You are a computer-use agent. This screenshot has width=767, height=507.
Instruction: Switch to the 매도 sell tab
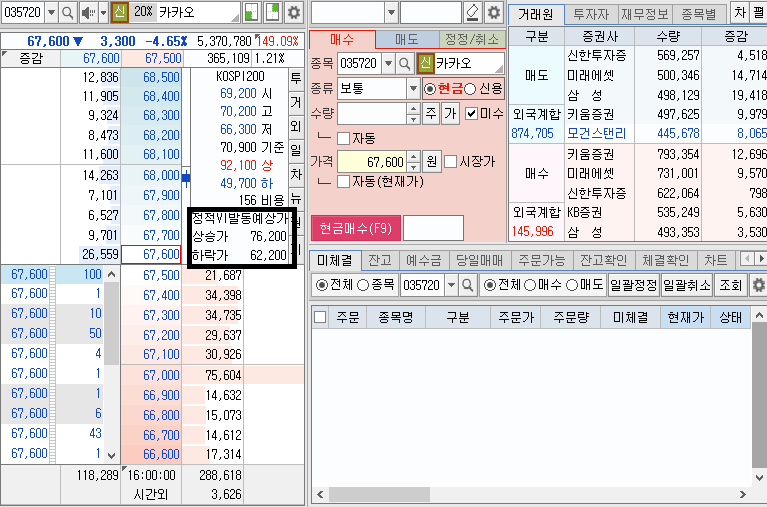coord(407,39)
